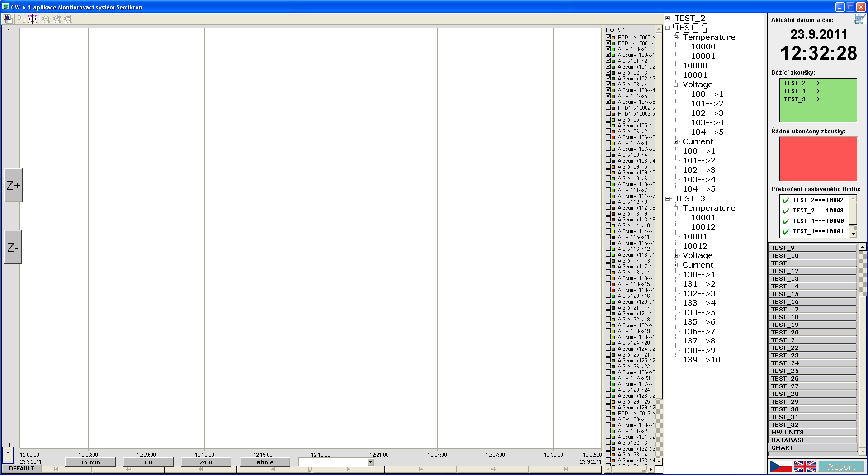Expand the TEST_2 tree node
This screenshot has width=868, height=475.
click(668, 19)
